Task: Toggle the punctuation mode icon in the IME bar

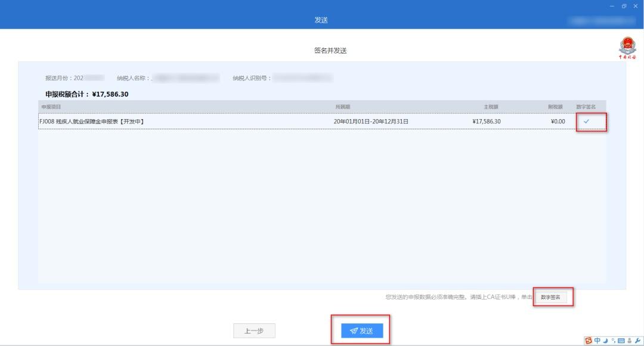Action: [x=612, y=341]
